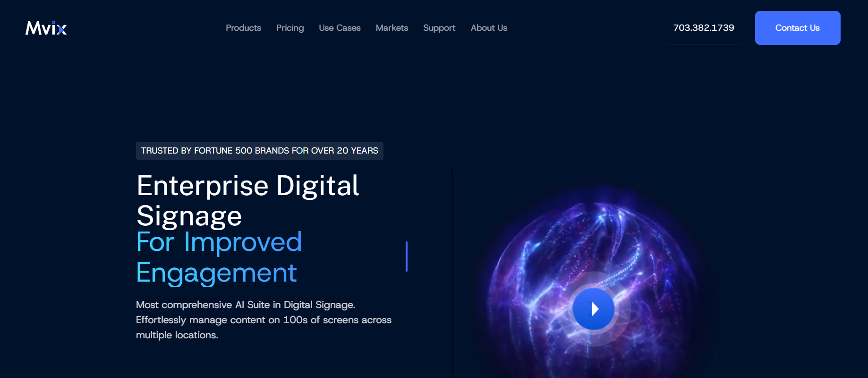Viewport: 868px width, 378px height.
Task: Open the Support menu
Action: click(x=439, y=28)
